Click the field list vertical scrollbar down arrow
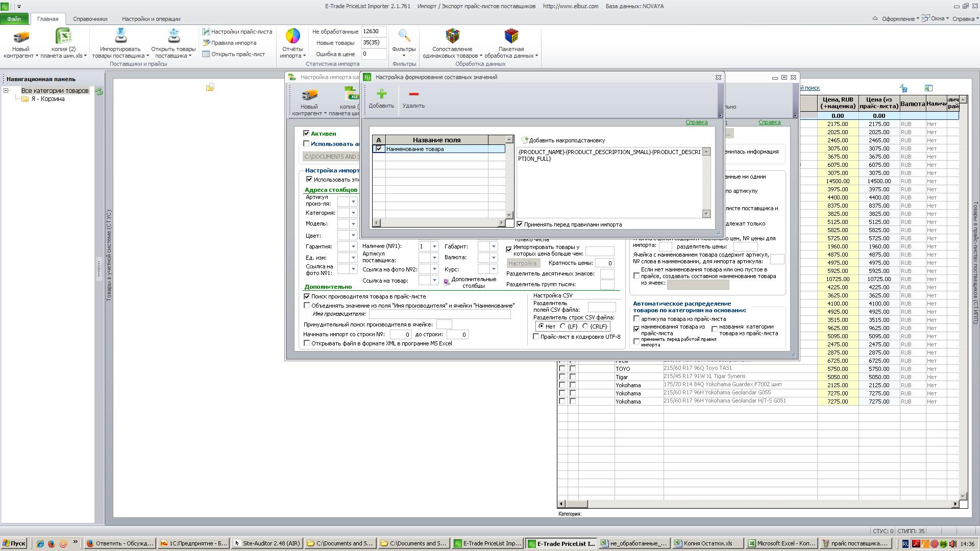This screenshot has width=980, height=551. (509, 215)
